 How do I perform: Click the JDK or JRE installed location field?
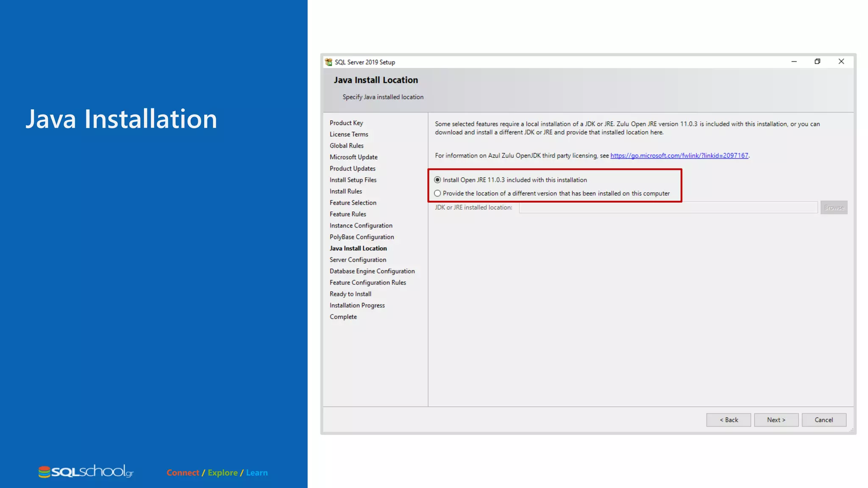[x=668, y=208]
